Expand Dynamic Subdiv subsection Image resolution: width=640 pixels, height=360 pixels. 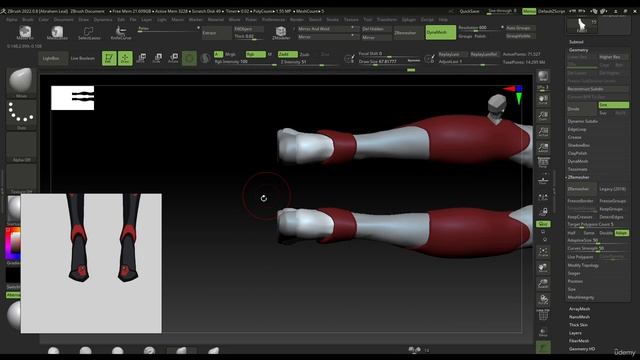click(x=582, y=121)
